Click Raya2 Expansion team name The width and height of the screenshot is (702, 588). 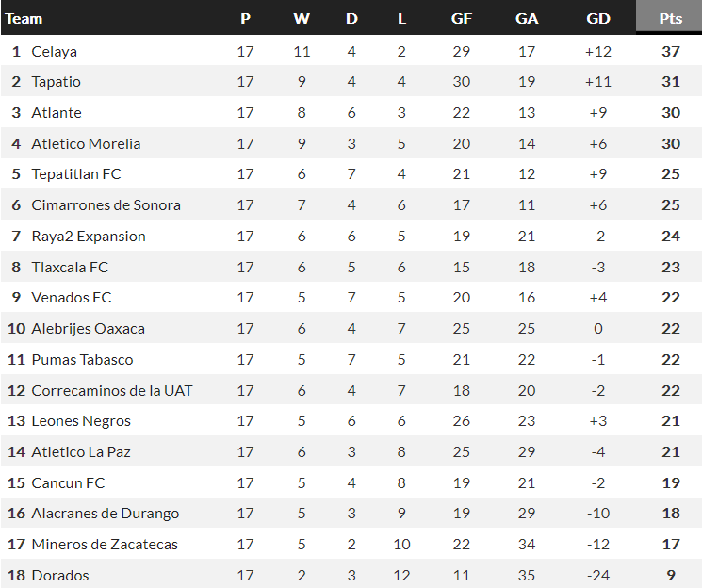(x=89, y=237)
